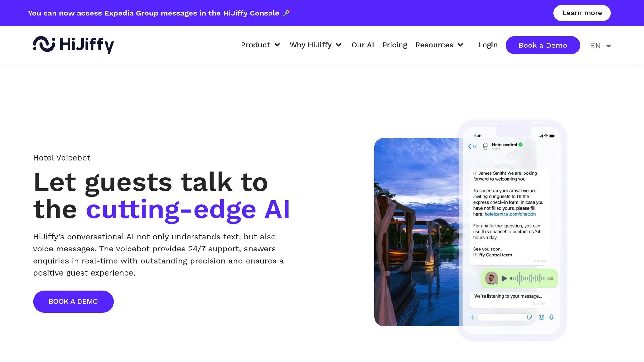Click the chat message input field
The height and width of the screenshot is (362, 644).
506,317
